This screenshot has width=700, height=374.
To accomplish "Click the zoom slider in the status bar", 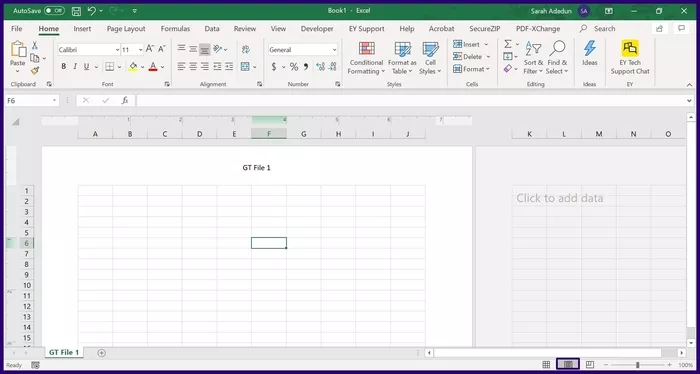I will (x=638, y=365).
